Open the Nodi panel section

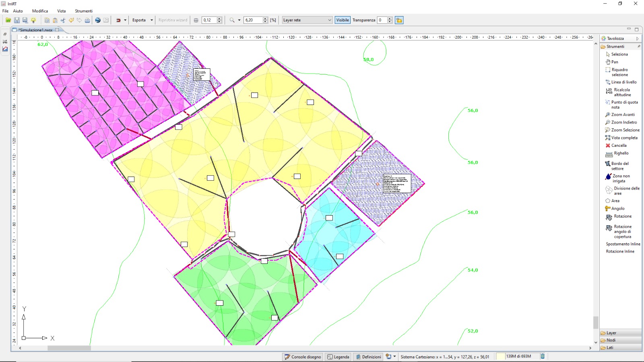pyautogui.click(x=611, y=340)
